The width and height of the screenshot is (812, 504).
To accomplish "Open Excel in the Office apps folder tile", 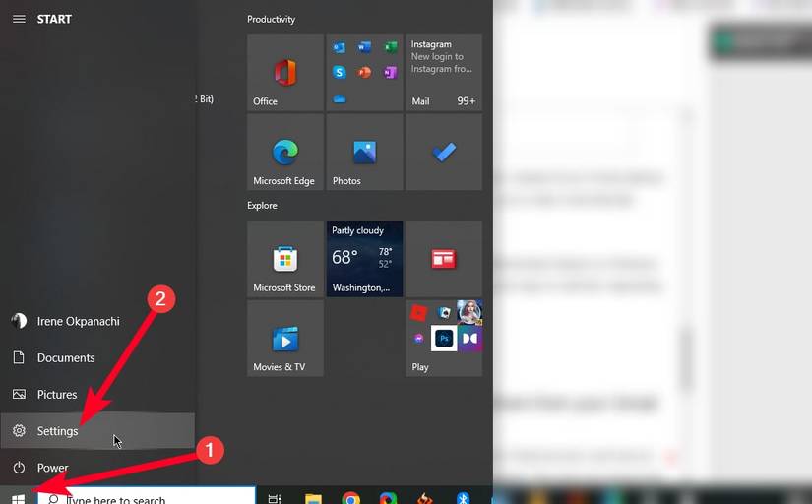I will coord(391,47).
